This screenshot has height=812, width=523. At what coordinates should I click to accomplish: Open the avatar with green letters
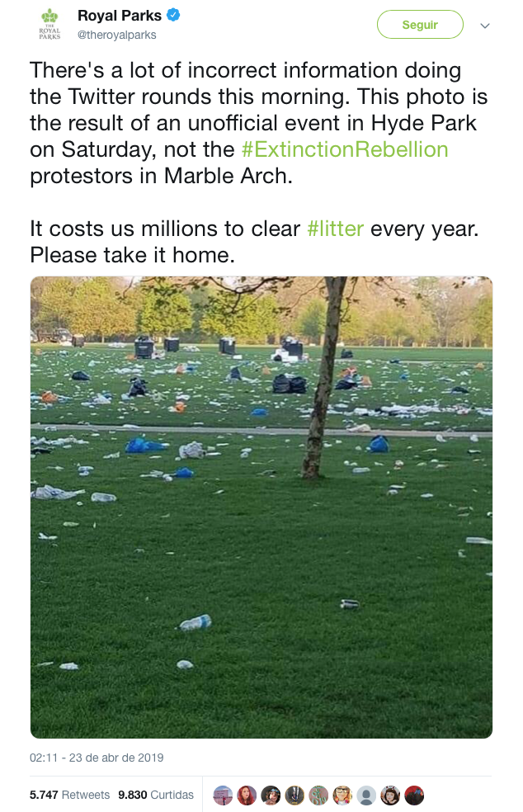coord(318,795)
